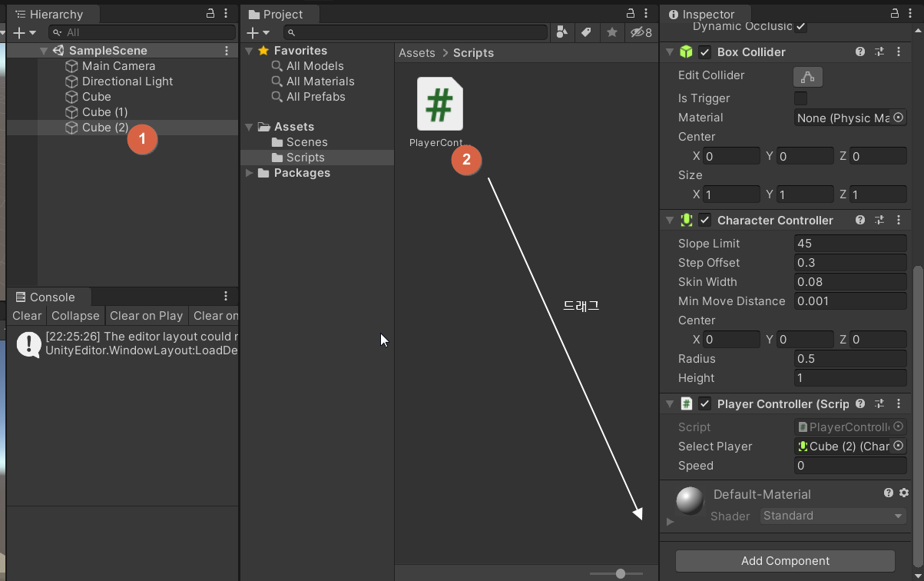Open Character Controller help reference
The height and width of the screenshot is (581, 924).
tap(860, 220)
